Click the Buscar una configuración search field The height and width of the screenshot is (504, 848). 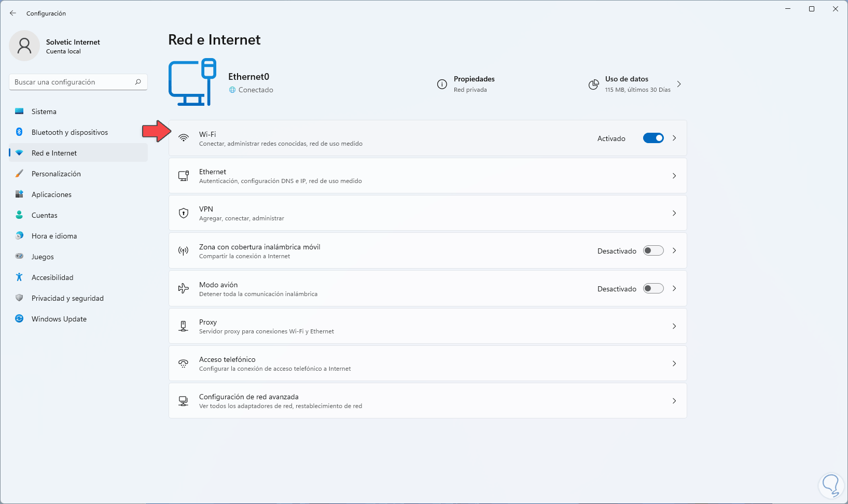(73, 82)
